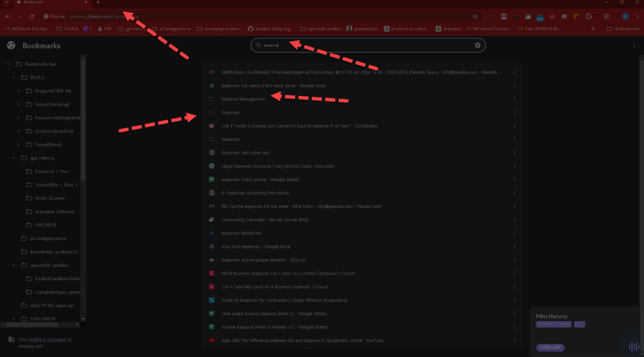Bookmark this page with the star icon

point(475,16)
